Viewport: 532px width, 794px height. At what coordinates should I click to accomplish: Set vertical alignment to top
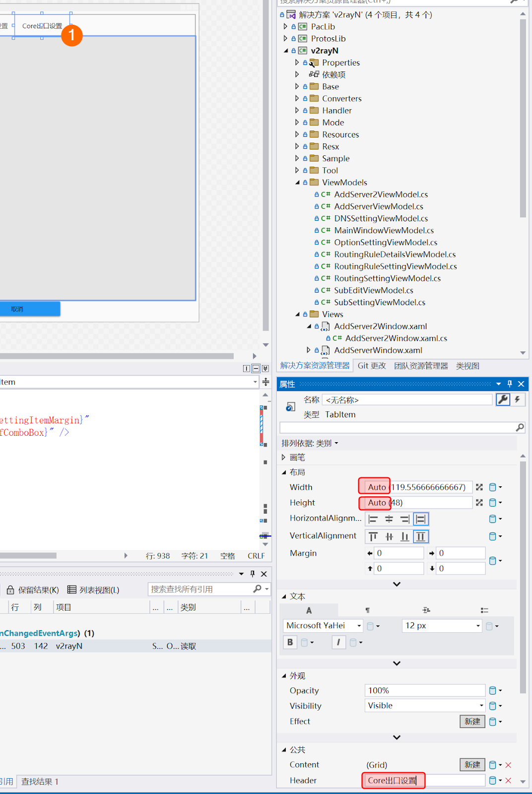pos(373,536)
